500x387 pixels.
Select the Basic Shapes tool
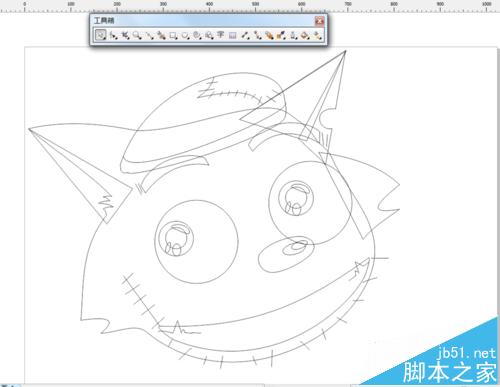(209, 35)
